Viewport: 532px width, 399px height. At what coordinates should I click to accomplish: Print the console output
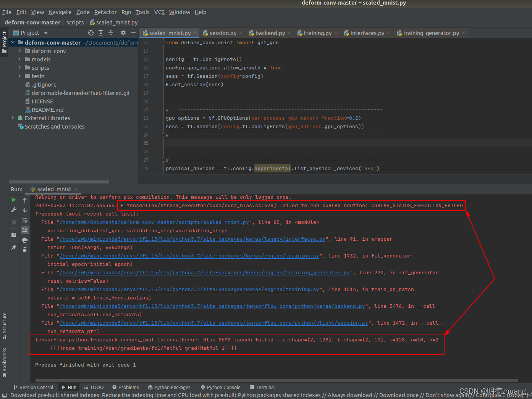25,240
